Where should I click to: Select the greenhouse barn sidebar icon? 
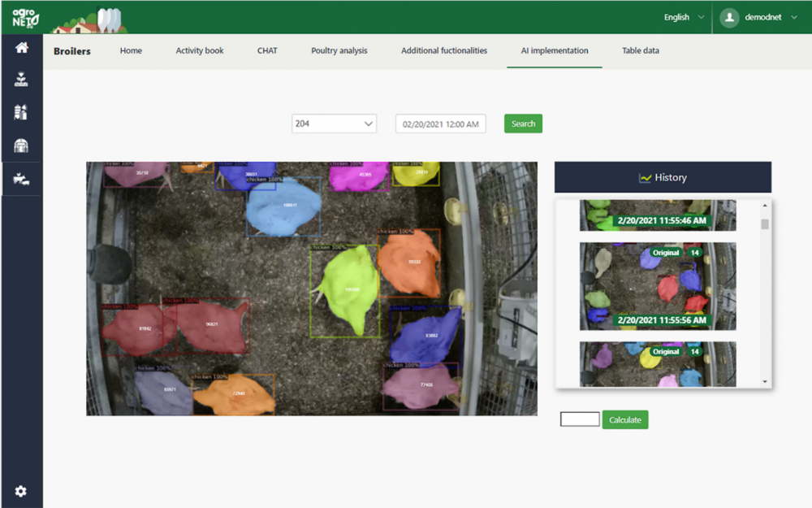pos(21,145)
